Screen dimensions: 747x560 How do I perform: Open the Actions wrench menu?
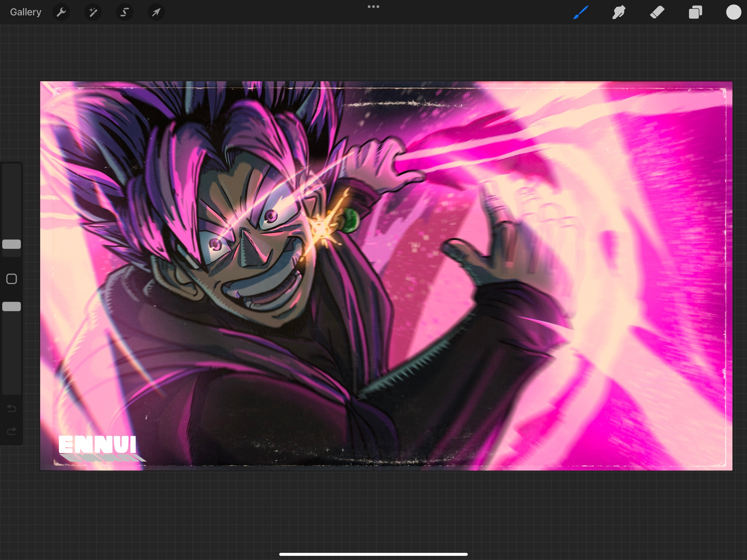point(61,12)
